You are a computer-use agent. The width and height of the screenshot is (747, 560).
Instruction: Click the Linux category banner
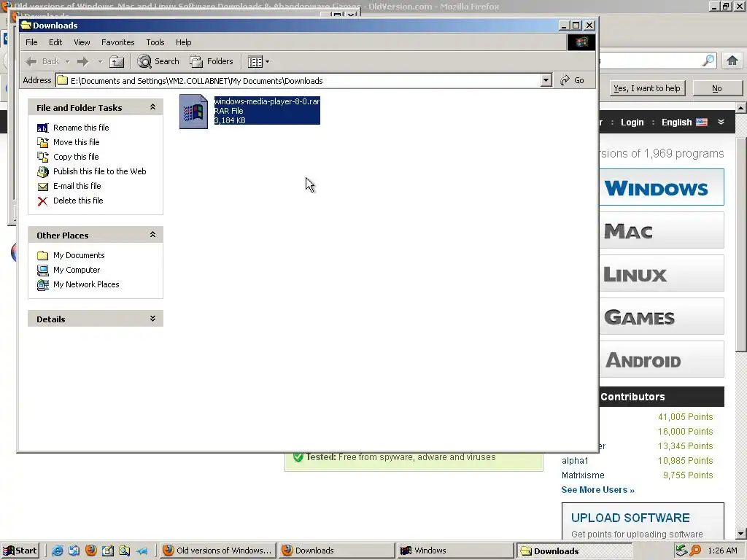point(661,273)
